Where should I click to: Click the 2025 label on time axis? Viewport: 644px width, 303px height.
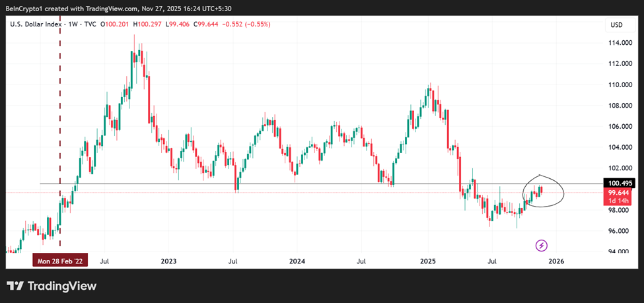coord(427,261)
